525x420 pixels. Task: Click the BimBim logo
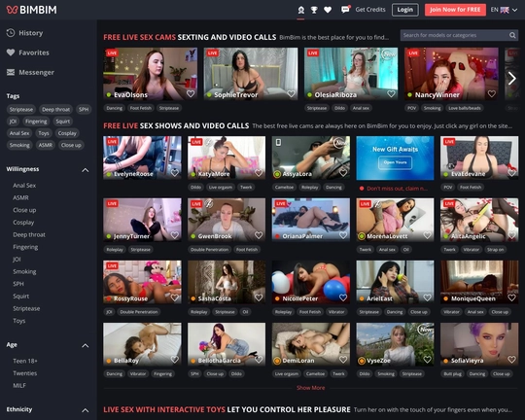tap(32, 10)
